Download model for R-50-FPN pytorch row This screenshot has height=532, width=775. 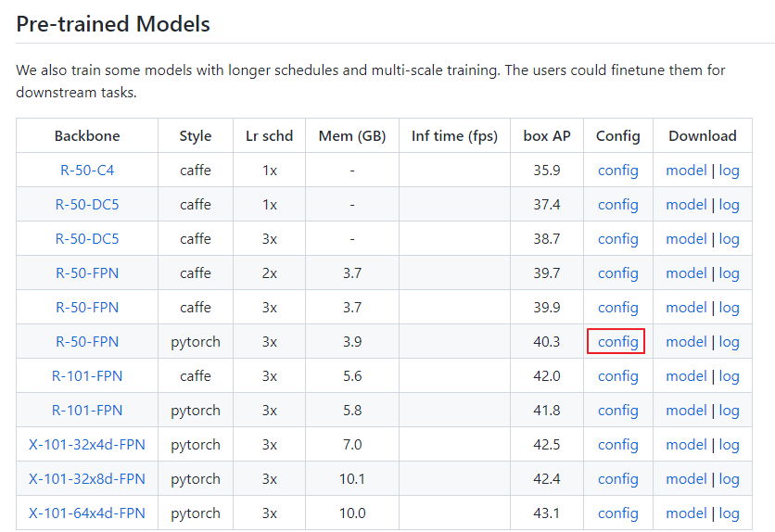point(686,342)
